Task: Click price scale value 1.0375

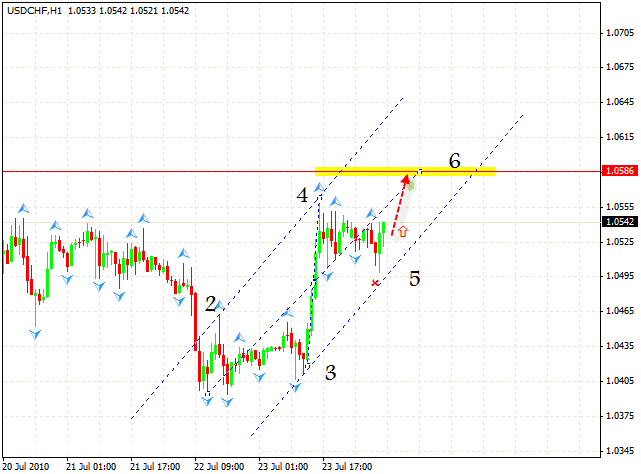Action: point(620,416)
